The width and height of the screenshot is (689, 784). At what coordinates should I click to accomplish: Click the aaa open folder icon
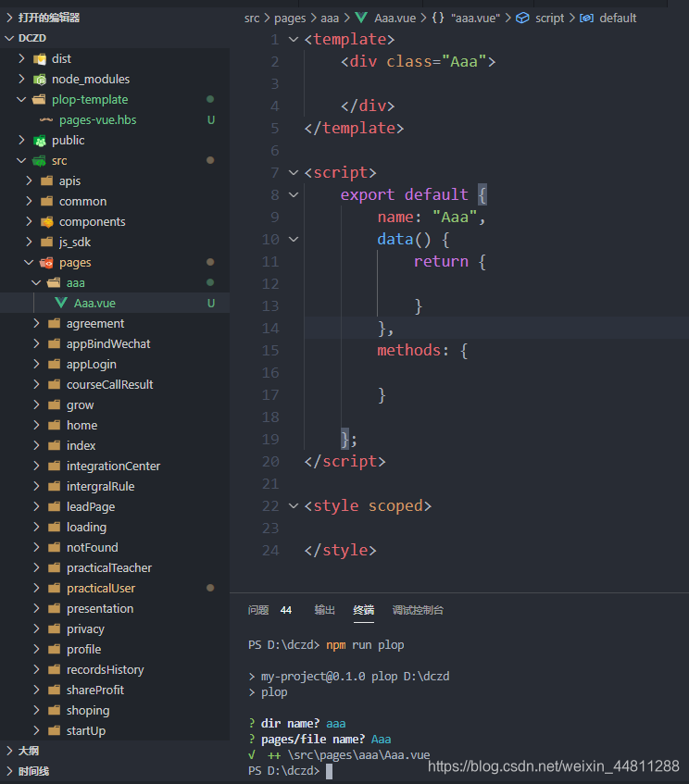(54, 283)
